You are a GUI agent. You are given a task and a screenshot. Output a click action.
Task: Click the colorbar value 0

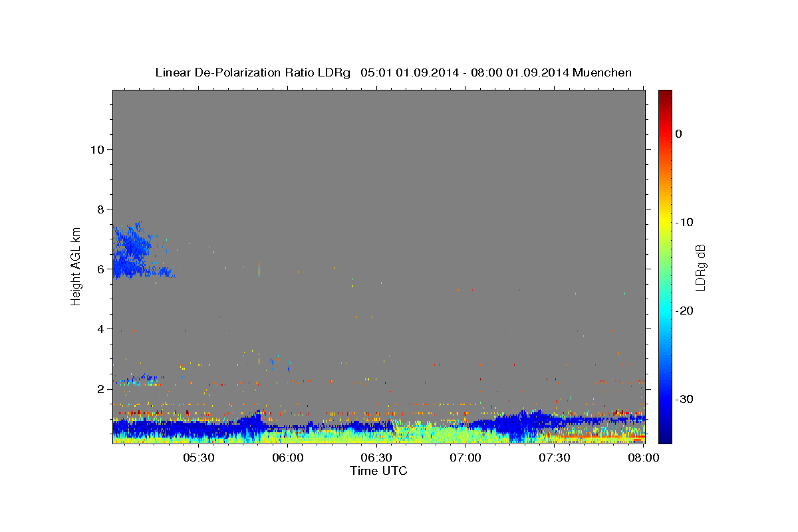pos(679,134)
